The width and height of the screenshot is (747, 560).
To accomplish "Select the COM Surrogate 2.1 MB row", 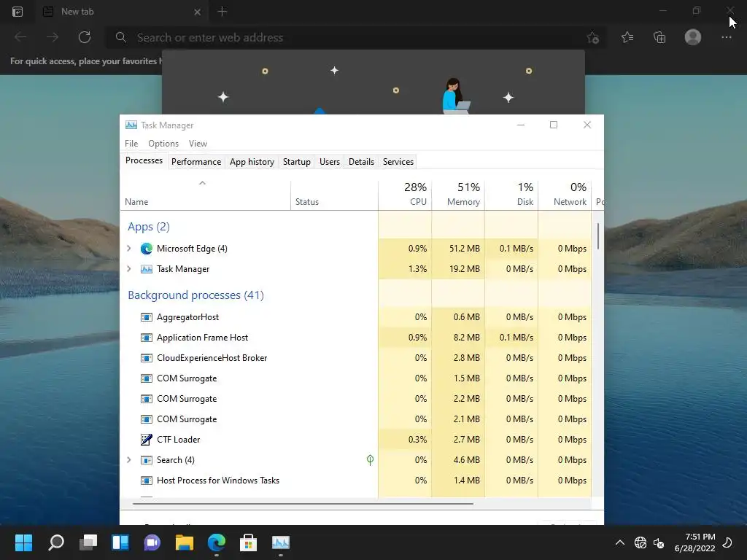I will click(355, 419).
